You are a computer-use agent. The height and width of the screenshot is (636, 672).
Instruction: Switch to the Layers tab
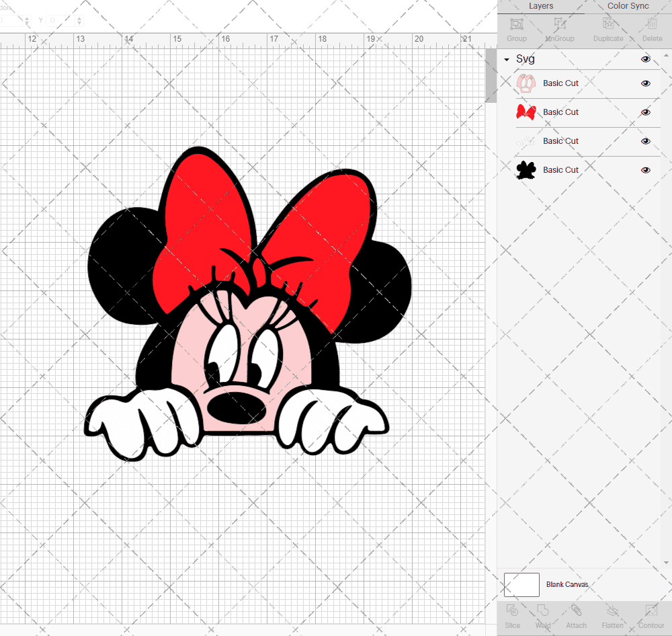click(540, 6)
